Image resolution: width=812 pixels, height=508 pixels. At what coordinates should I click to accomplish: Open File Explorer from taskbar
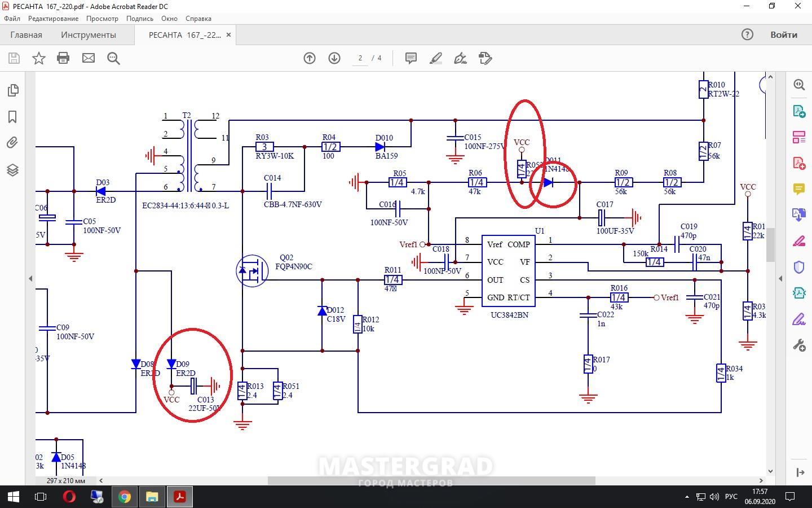(152, 497)
